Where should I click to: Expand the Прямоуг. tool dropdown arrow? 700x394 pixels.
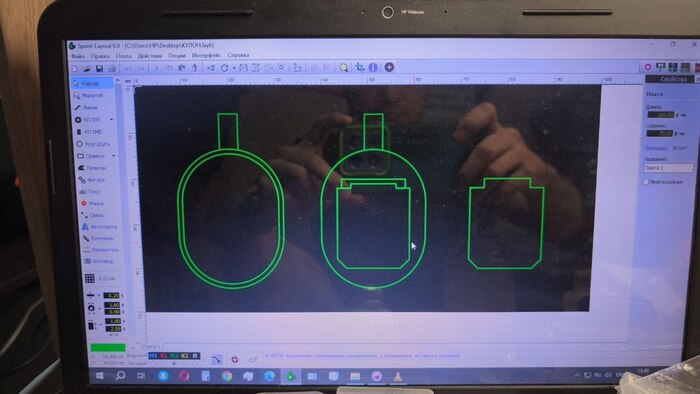[113, 156]
